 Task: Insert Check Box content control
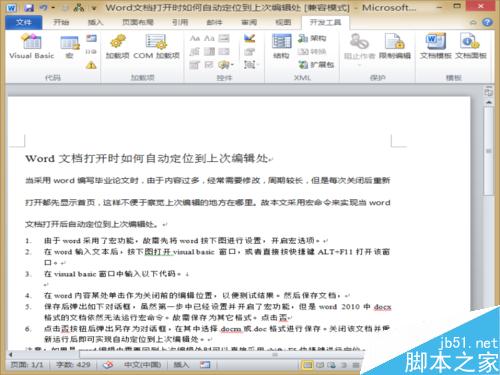pyautogui.click(x=209, y=65)
